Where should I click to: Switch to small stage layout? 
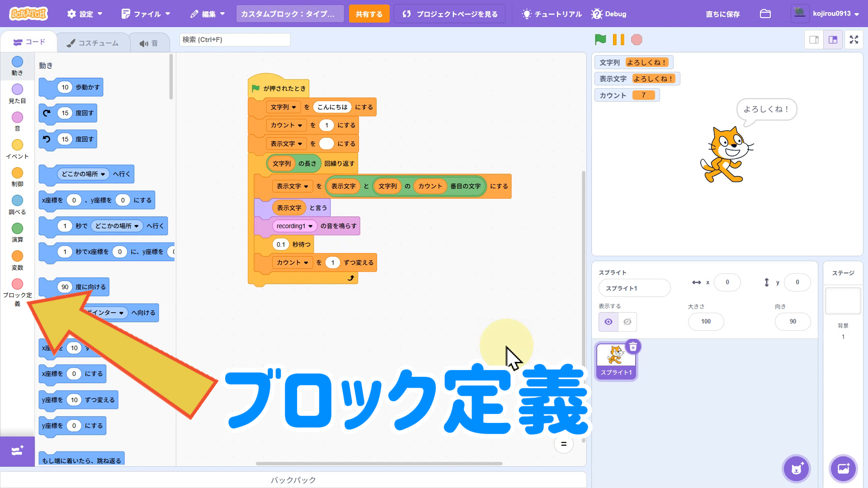tap(814, 40)
